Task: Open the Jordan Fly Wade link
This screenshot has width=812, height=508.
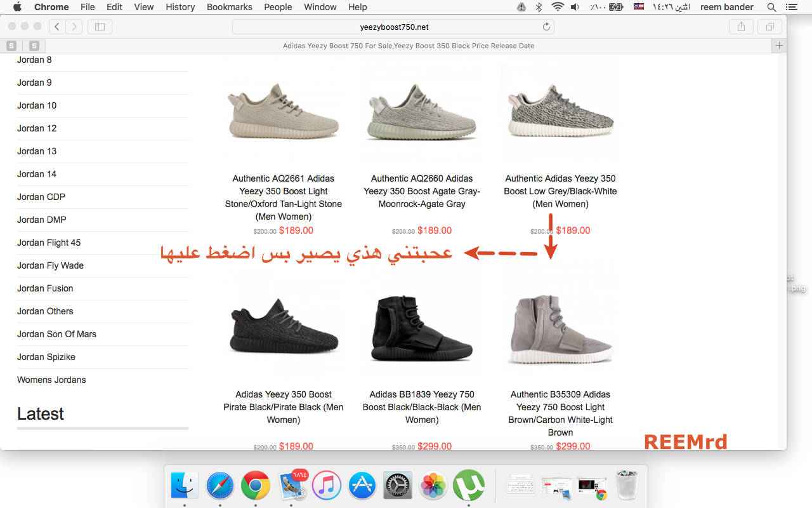Action: [51, 265]
